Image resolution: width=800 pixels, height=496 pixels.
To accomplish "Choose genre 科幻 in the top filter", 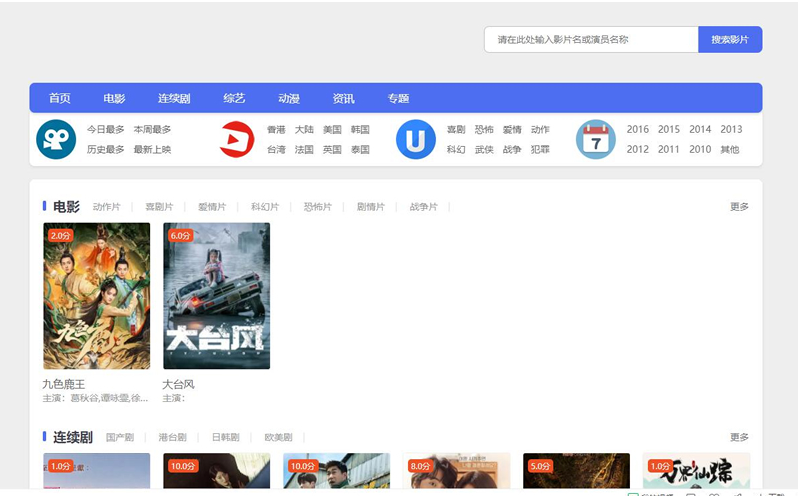I will click(456, 150).
